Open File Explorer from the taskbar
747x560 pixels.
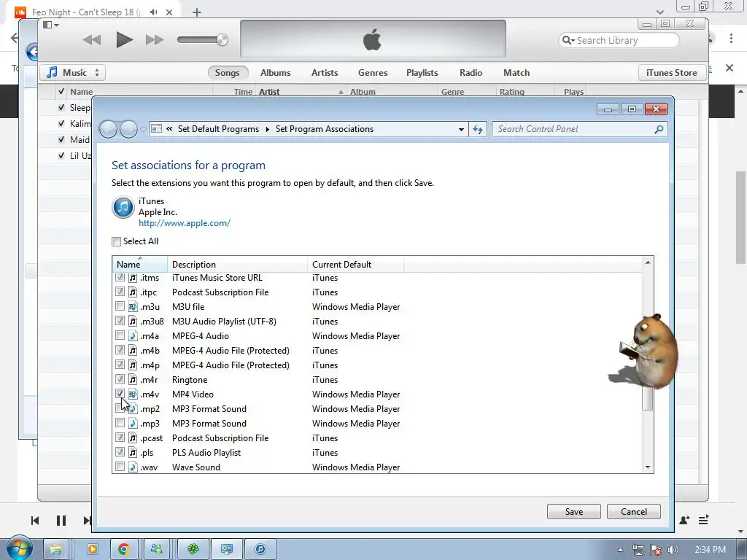[56, 549]
